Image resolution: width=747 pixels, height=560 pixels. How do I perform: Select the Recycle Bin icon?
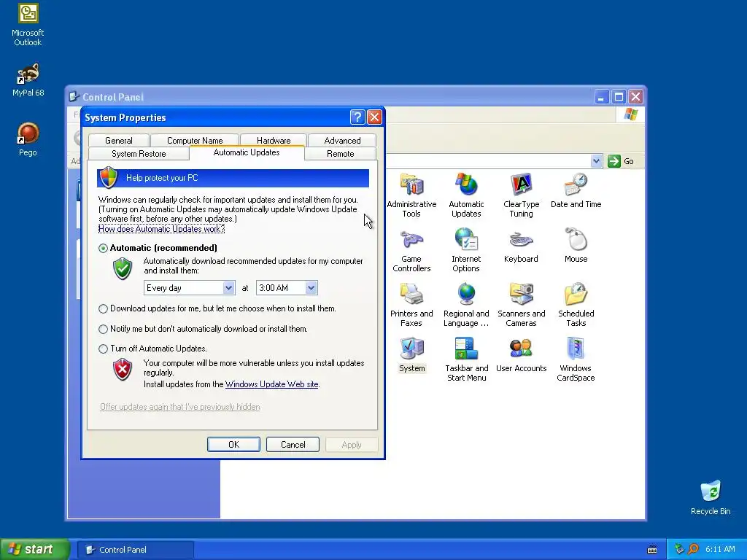tap(711, 497)
